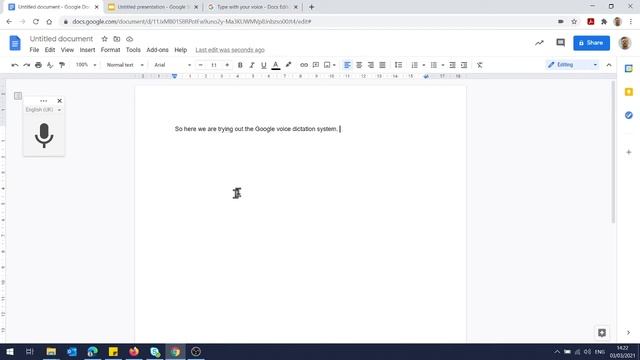Click the Untitled document title field
The width and height of the screenshot is (640, 360).
[x=61, y=39]
